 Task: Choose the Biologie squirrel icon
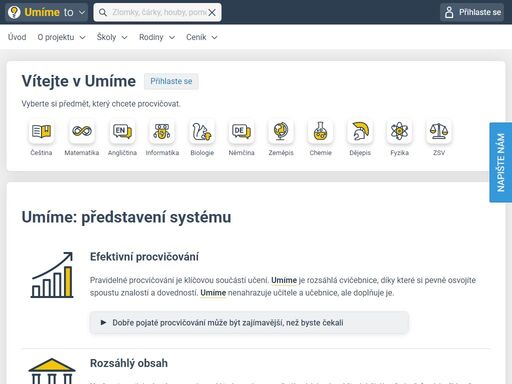202,131
